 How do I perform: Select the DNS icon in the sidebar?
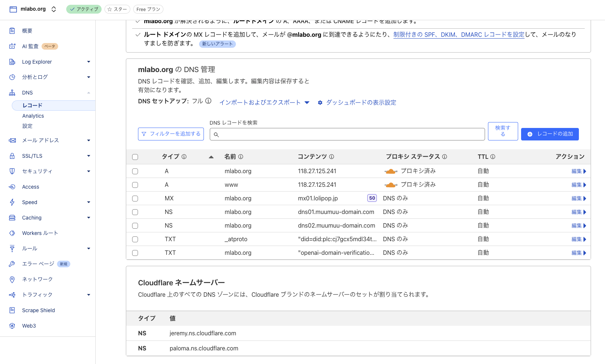pyautogui.click(x=12, y=93)
